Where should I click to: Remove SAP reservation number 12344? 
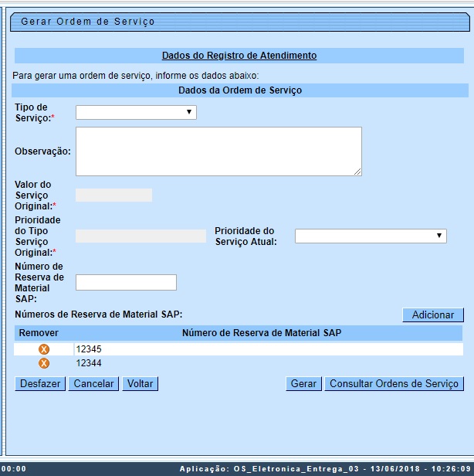[x=44, y=363]
